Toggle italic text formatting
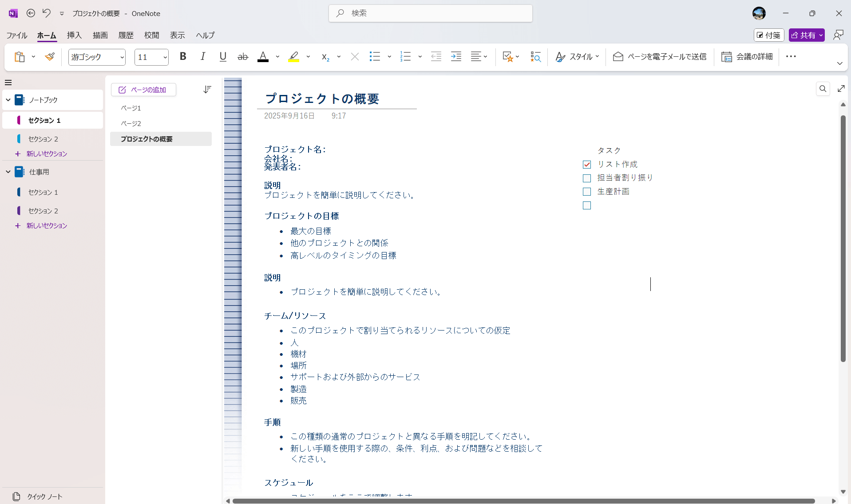 pos(203,57)
